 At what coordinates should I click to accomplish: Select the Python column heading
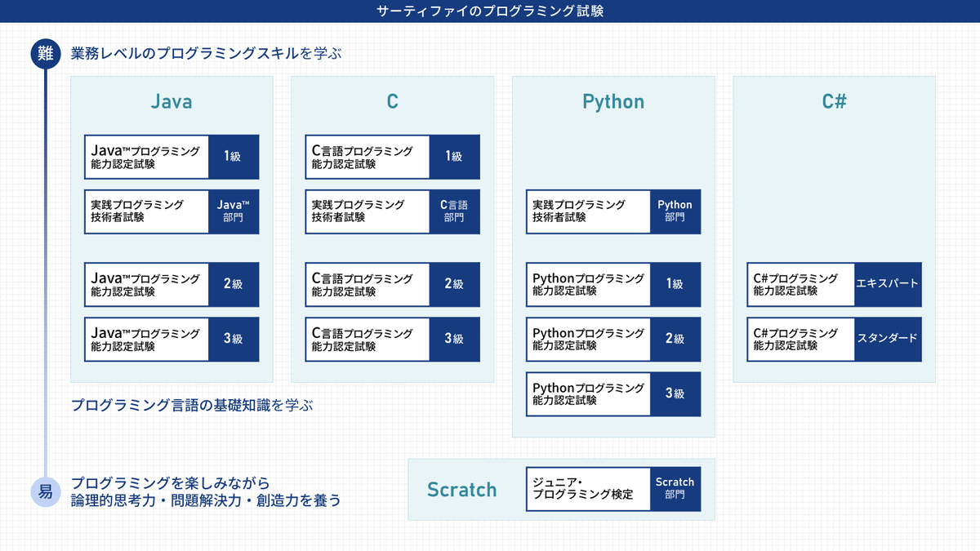point(613,102)
